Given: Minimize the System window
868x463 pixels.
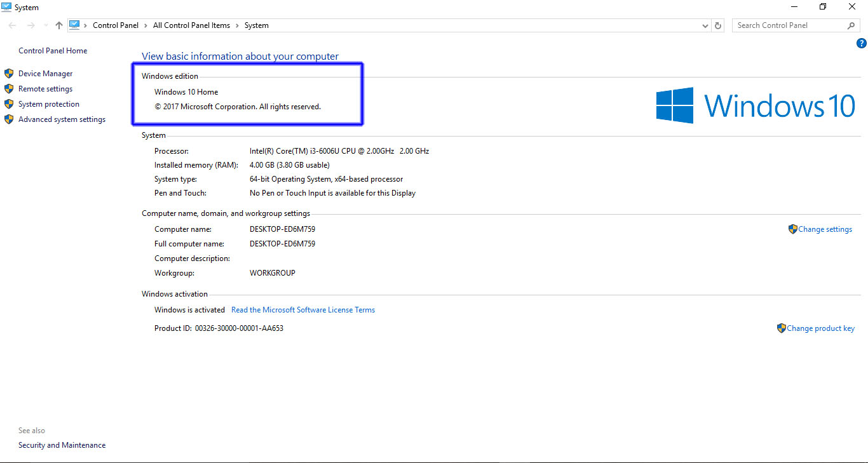Looking at the screenshot, I should [x=794, y=7].
